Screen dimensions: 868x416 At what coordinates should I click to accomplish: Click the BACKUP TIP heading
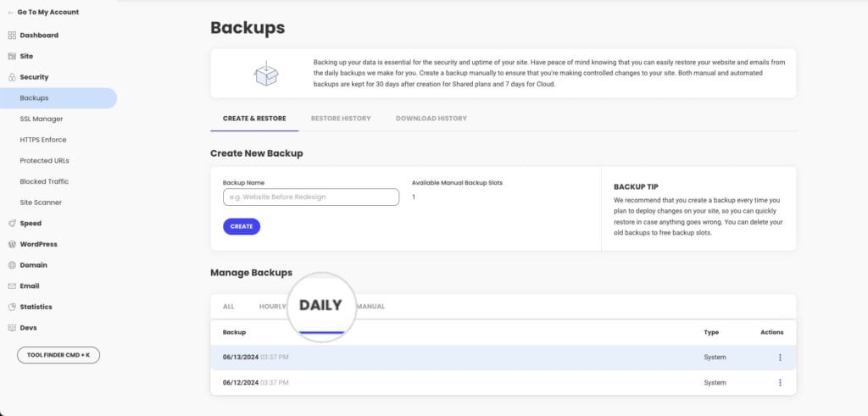[636, 187]
